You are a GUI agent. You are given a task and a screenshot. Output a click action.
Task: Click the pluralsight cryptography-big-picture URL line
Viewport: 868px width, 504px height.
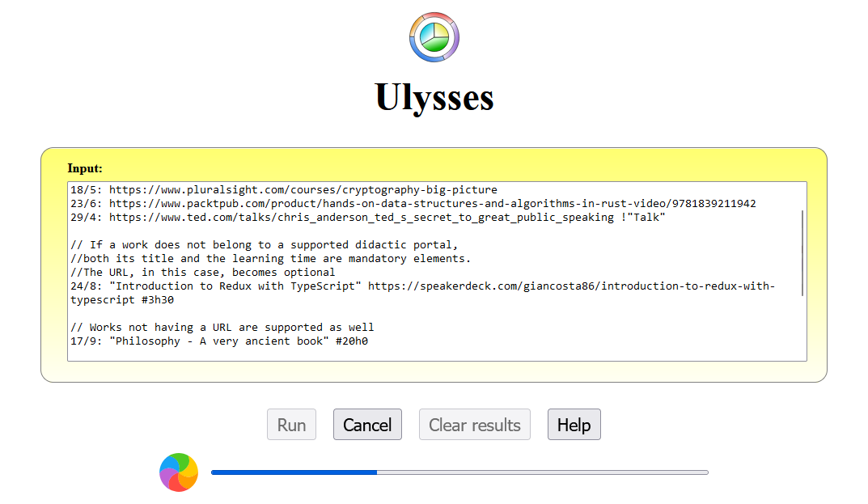click(284, 190)
